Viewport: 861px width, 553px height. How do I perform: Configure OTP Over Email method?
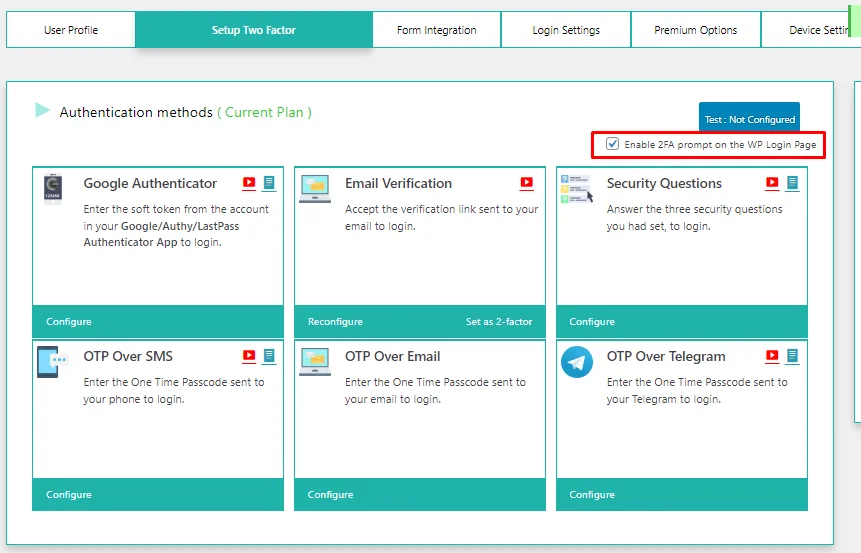tap(330, 495)
